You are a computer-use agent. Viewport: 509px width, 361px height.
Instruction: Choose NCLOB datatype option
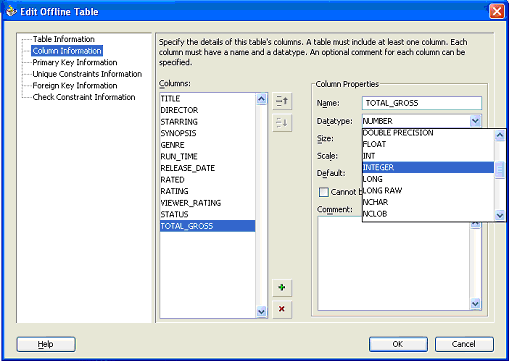tap(428, 214)
